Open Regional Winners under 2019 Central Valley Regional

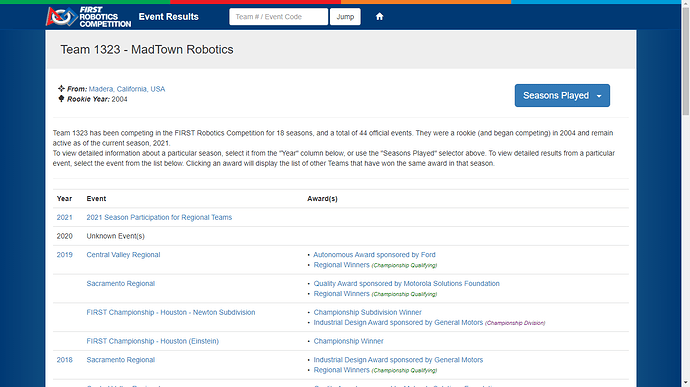click(x=341, y=265)
